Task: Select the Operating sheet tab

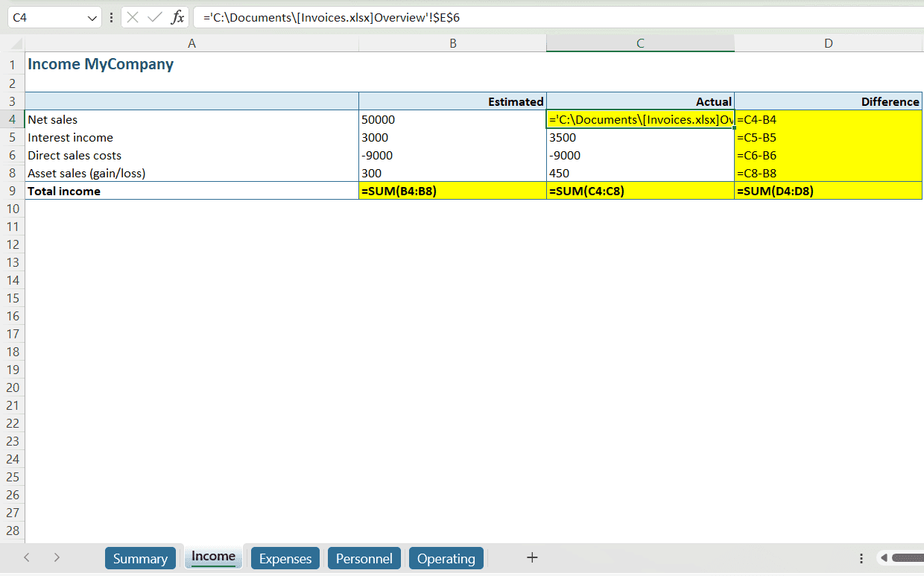Action: [446, 558]
